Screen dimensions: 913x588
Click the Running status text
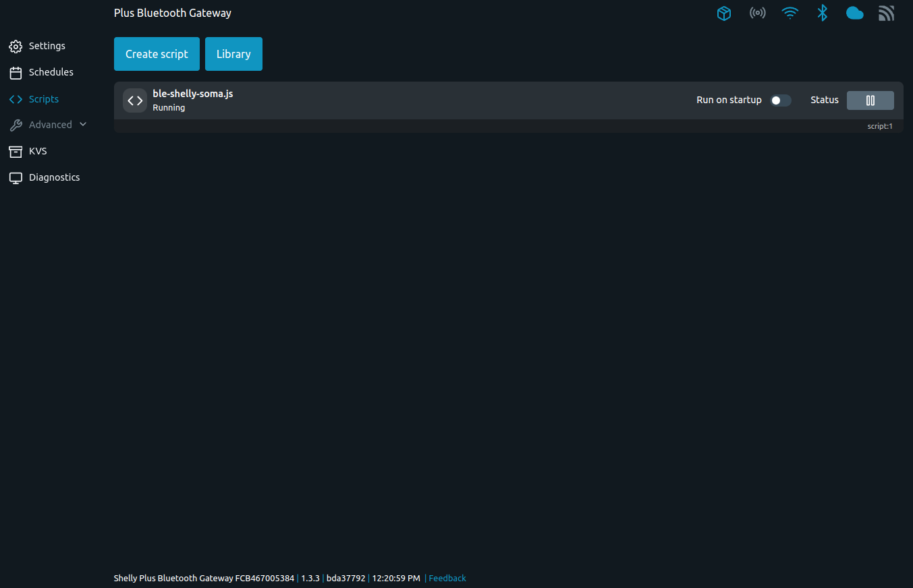pos(169,108)
